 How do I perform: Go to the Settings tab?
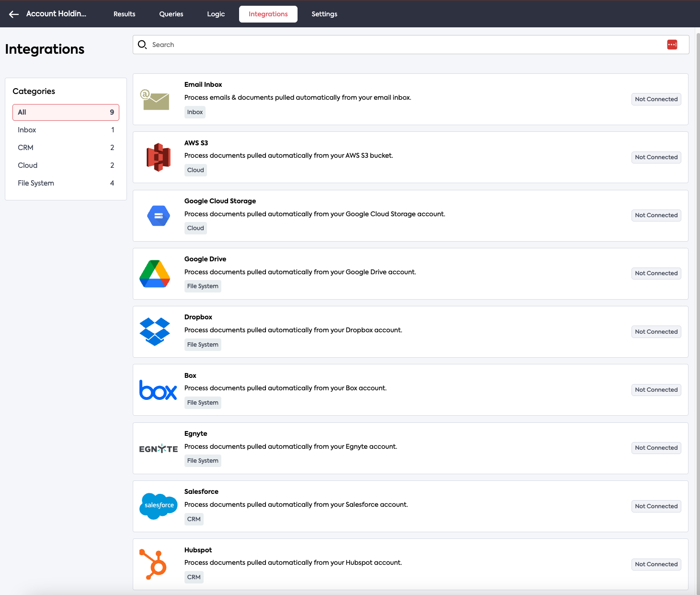[x=324, y=14]
